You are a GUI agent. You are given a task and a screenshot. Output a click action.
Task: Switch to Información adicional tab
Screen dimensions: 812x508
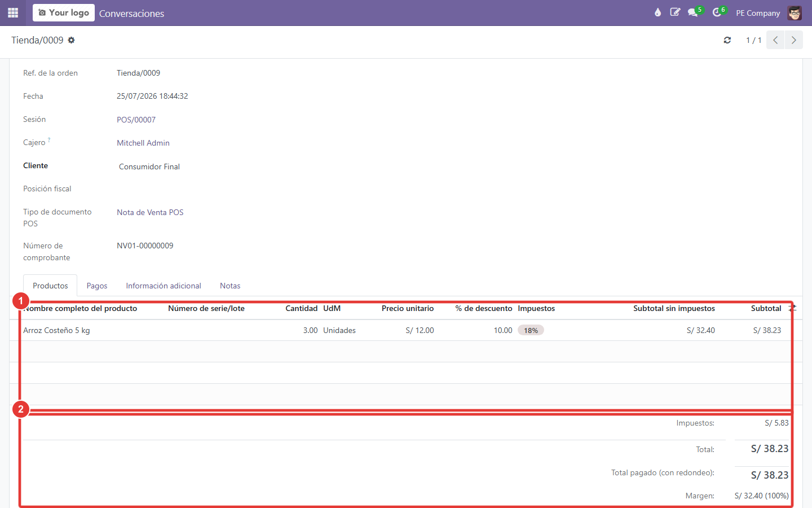164,286
